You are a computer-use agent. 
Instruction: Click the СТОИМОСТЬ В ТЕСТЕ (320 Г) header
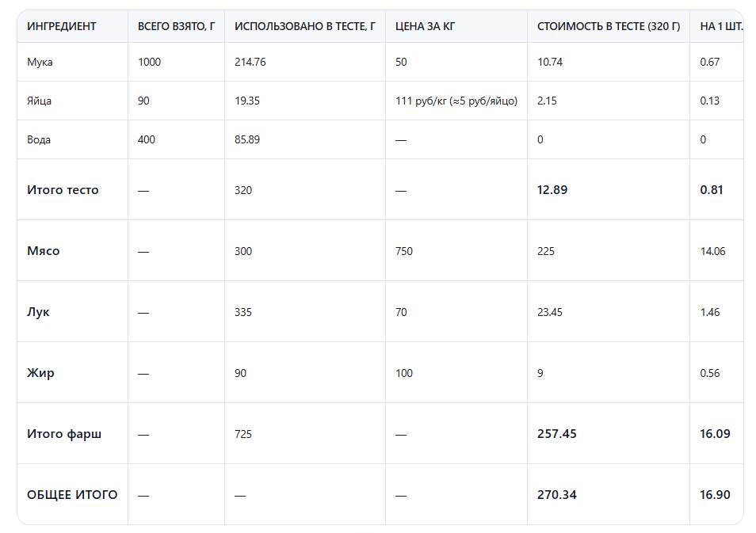tap(608, 26)
